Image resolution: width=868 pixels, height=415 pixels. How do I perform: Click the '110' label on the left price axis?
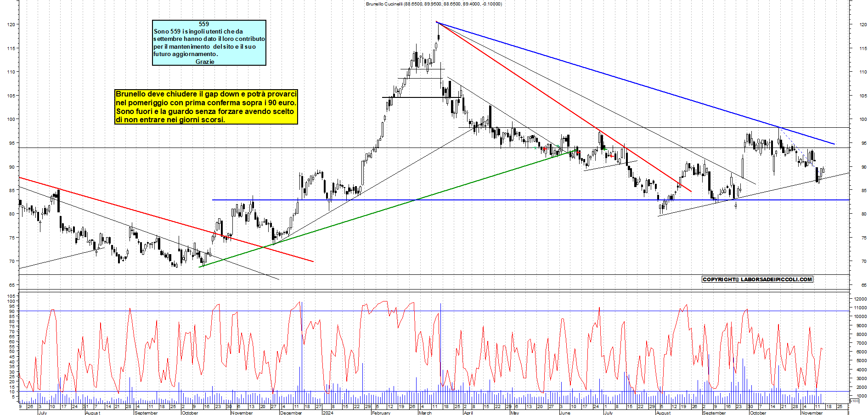click(x=11, y=72)
